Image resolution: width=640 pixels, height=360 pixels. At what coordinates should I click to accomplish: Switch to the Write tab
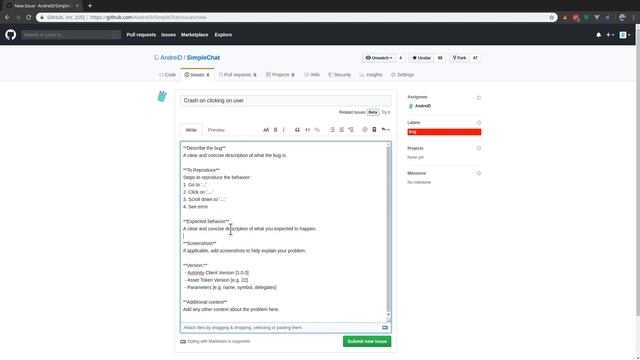tap(191, 130)
